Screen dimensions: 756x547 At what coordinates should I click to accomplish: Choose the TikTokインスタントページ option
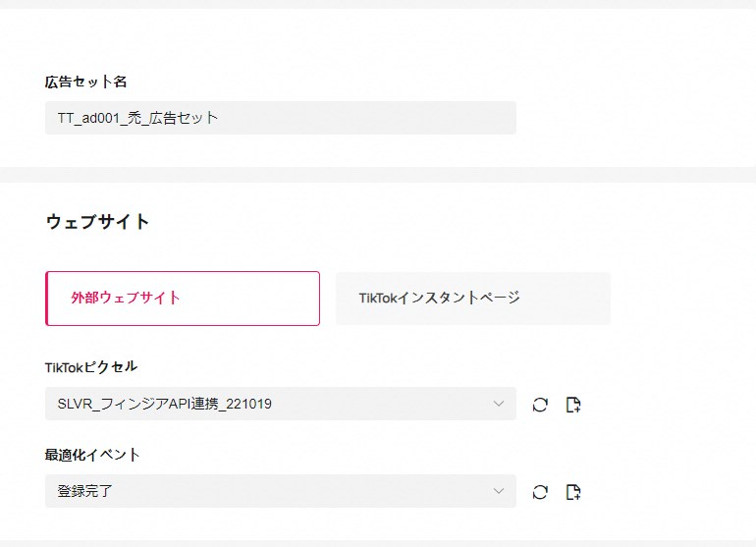click(473, 299)
